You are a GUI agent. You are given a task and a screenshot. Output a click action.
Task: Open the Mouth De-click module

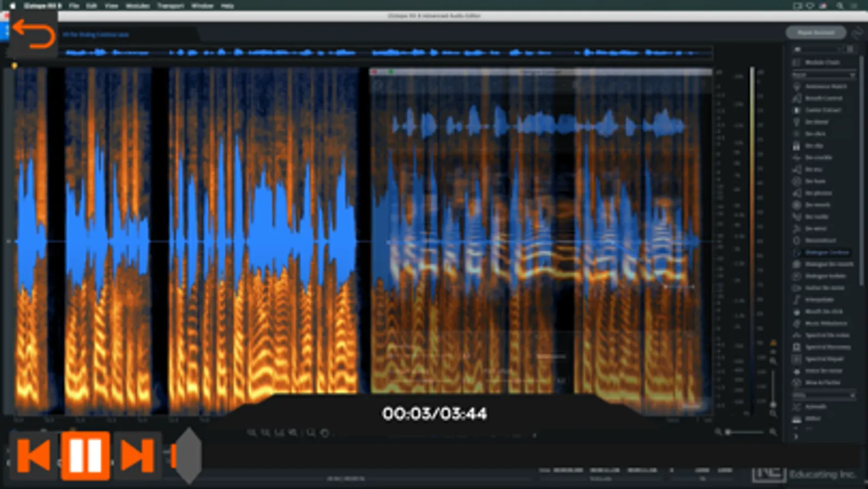point(819,312)
